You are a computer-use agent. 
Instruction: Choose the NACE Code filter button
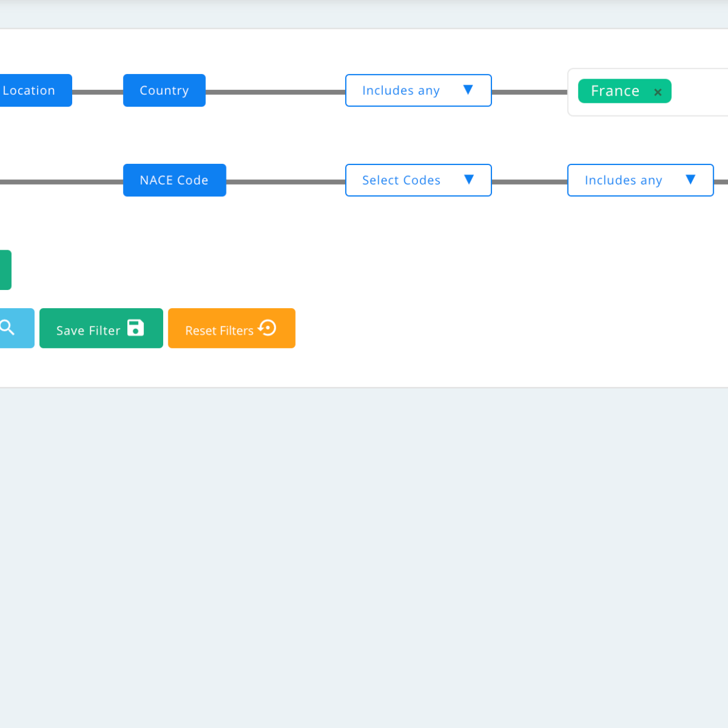pyautogui.click(x=174, y=180)
